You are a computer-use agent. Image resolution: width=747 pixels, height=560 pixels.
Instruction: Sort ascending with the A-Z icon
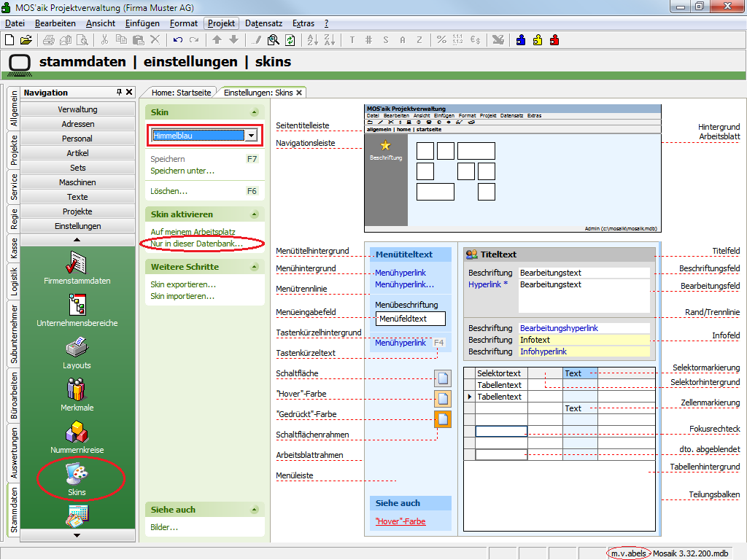click(312, 40)
